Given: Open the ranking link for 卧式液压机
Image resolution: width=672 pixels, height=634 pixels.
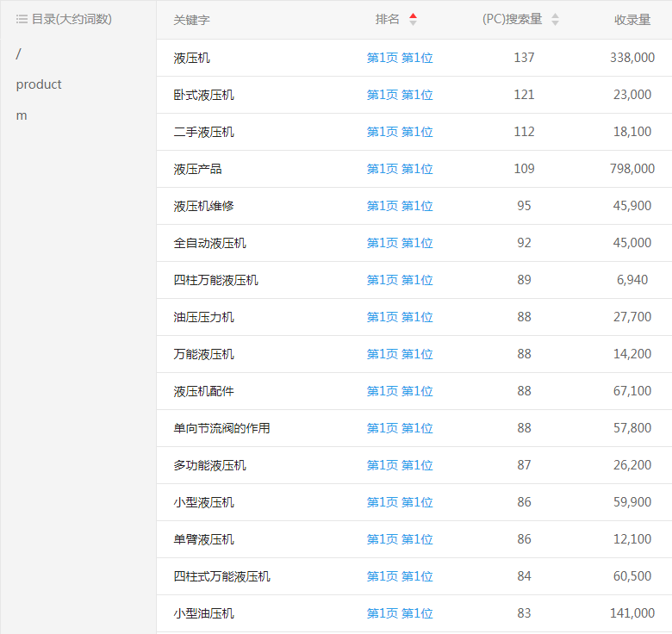Looking at the screenshot, I should (400, 95).
